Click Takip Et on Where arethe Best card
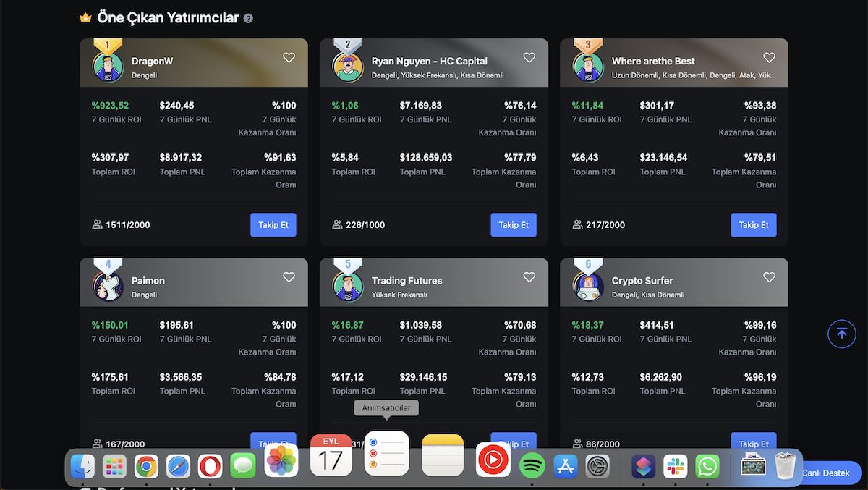868x490 pixels. pos(754,224)
